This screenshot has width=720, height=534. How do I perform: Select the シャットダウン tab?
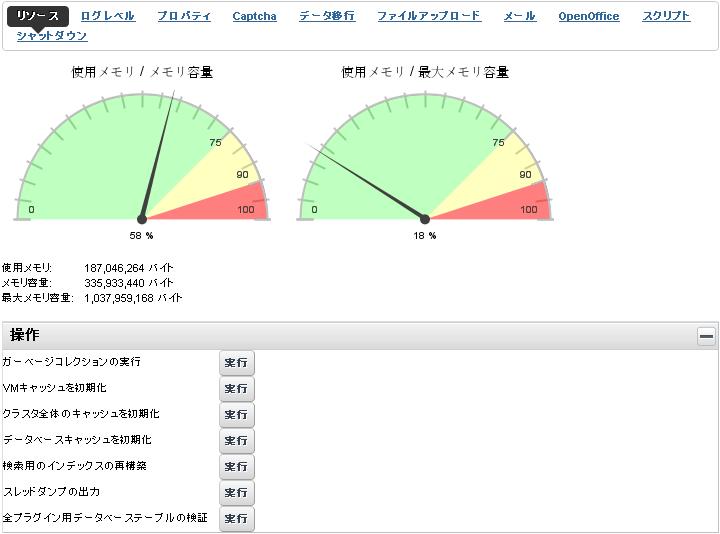(52, 36)
